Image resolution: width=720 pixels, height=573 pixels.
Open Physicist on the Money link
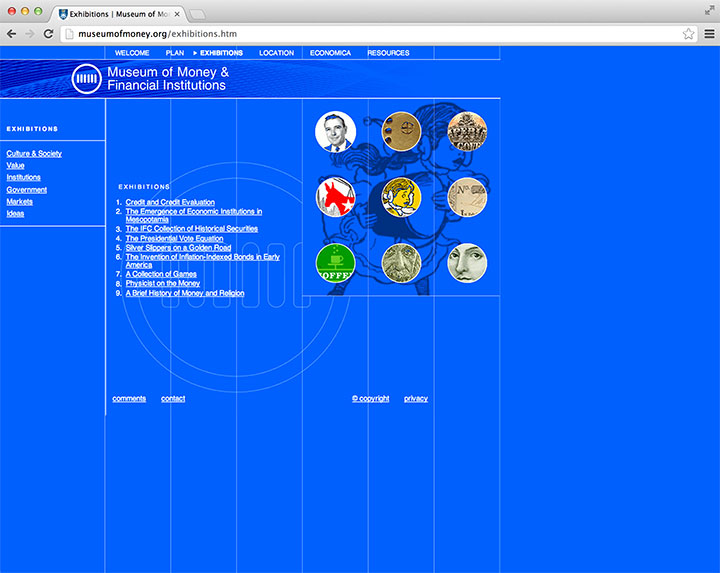tap(163, 283)
